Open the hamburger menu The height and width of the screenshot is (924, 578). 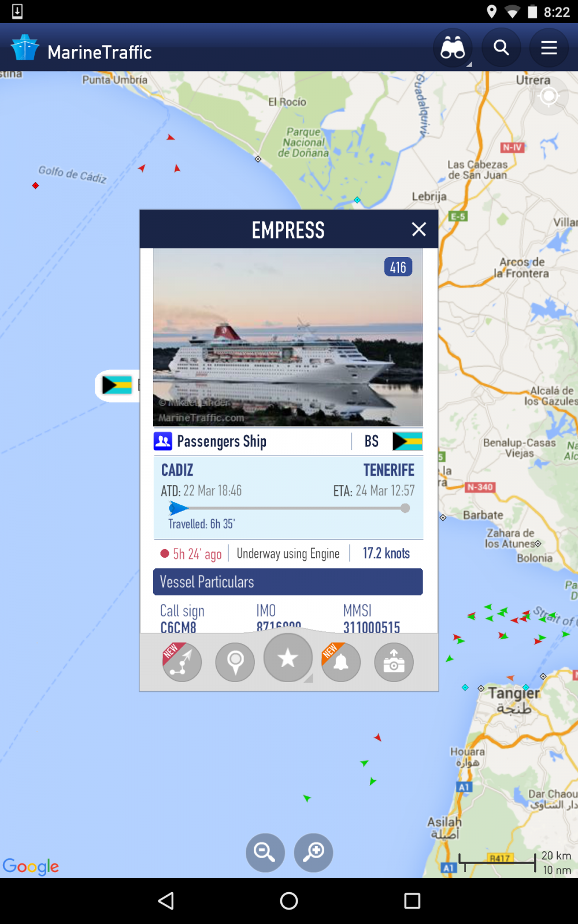pyautogui.click(x=549, y=48)
